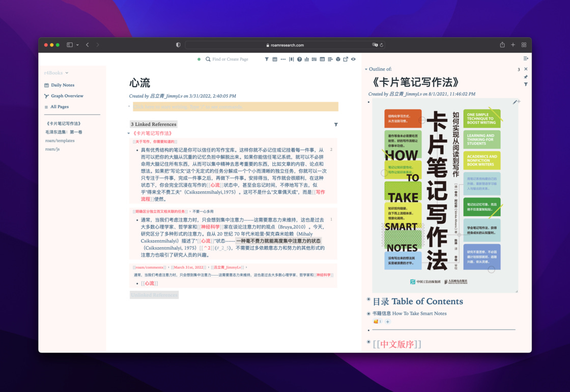The height and width of the screenshot is (392, 570).
Task: Close the sidebar outline panel with X
Action: [x=526, y=69]
